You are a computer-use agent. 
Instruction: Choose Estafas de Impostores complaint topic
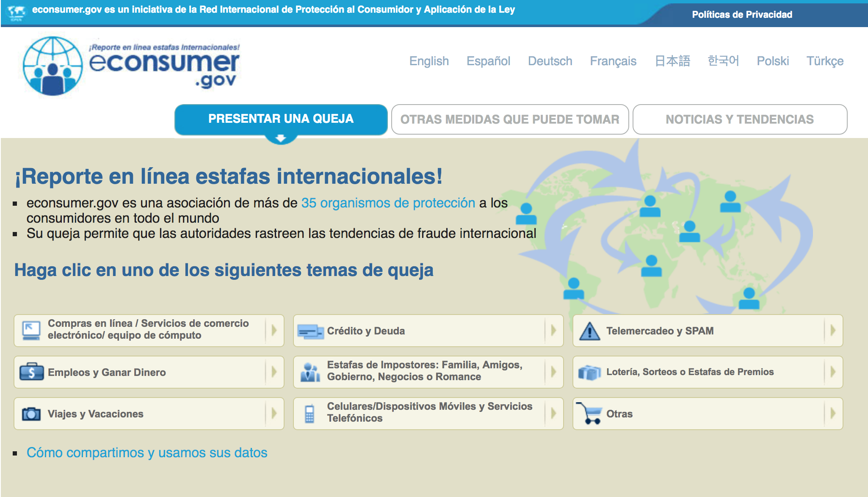pos(428,372)
